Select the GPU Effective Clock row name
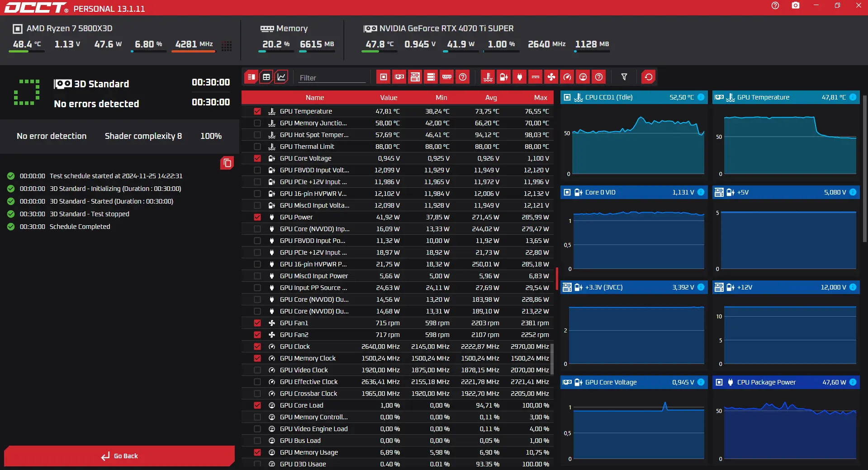The image size is (868, 470). click(309, 382)
